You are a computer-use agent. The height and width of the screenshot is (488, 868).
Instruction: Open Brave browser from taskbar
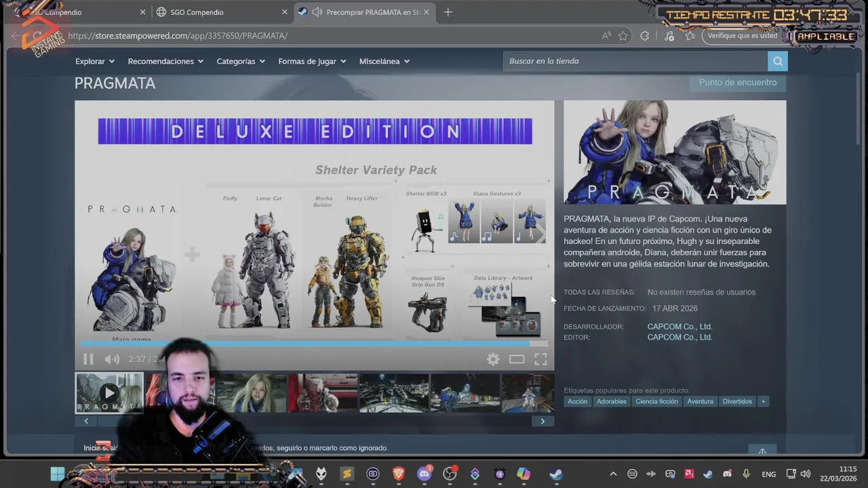coord(399,474)
